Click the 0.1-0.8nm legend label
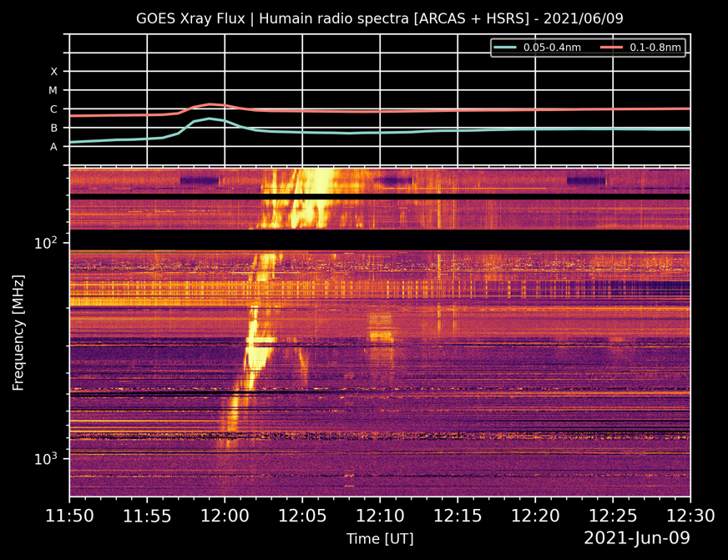 click(655, 48)
